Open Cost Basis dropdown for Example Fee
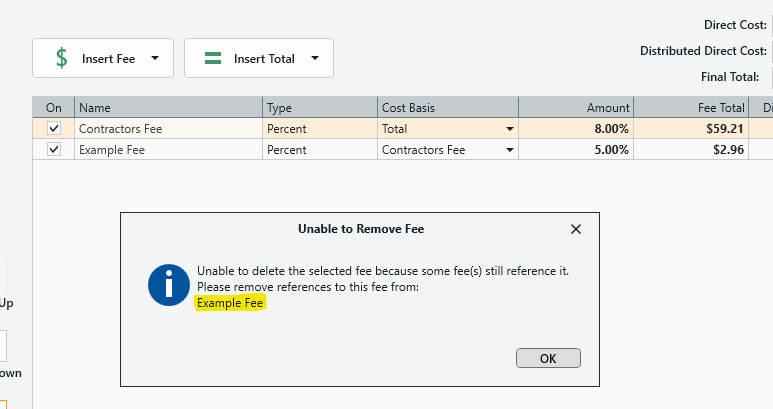Image resolution: width=773 pixels, height=409 pixels. pos(509,150)
